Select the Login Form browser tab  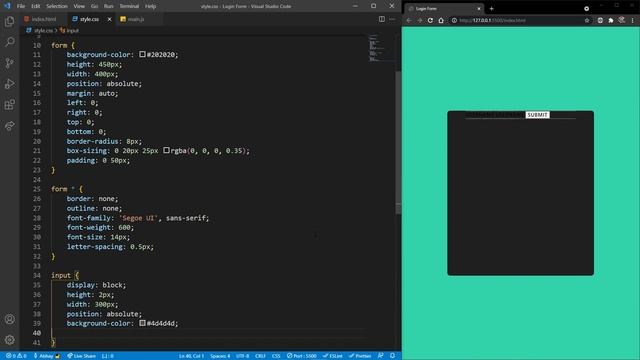(x=444, y=9)
